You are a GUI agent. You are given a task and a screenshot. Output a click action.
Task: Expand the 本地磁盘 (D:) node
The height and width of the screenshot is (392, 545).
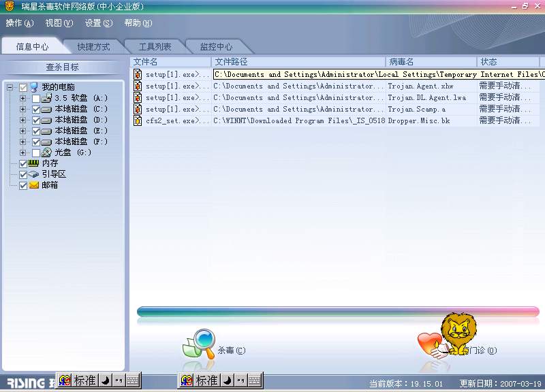(x=23, y=120)
